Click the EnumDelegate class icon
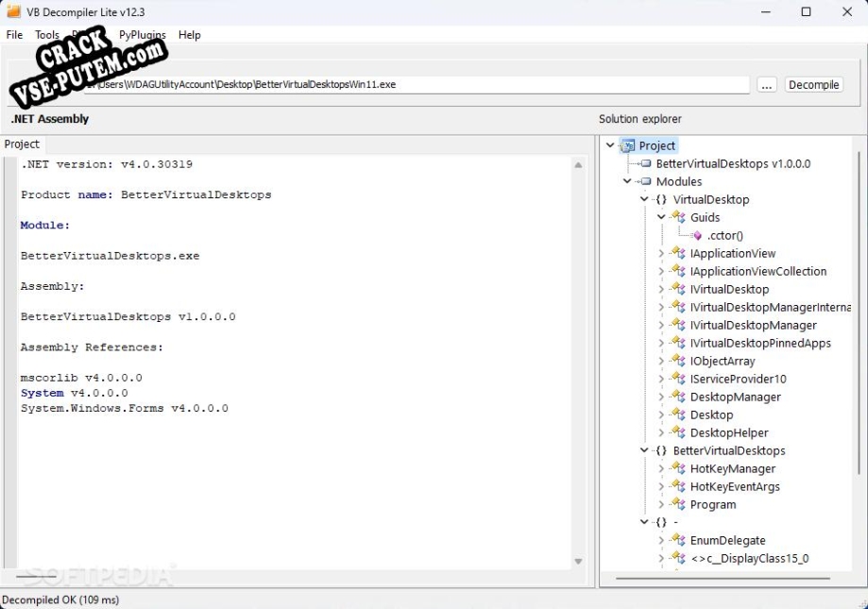 point(679,540)
